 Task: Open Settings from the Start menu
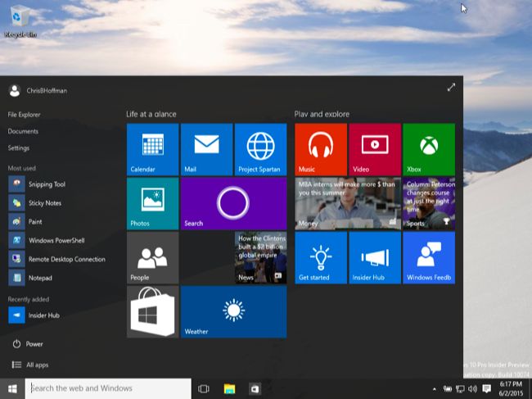(19, 148)
